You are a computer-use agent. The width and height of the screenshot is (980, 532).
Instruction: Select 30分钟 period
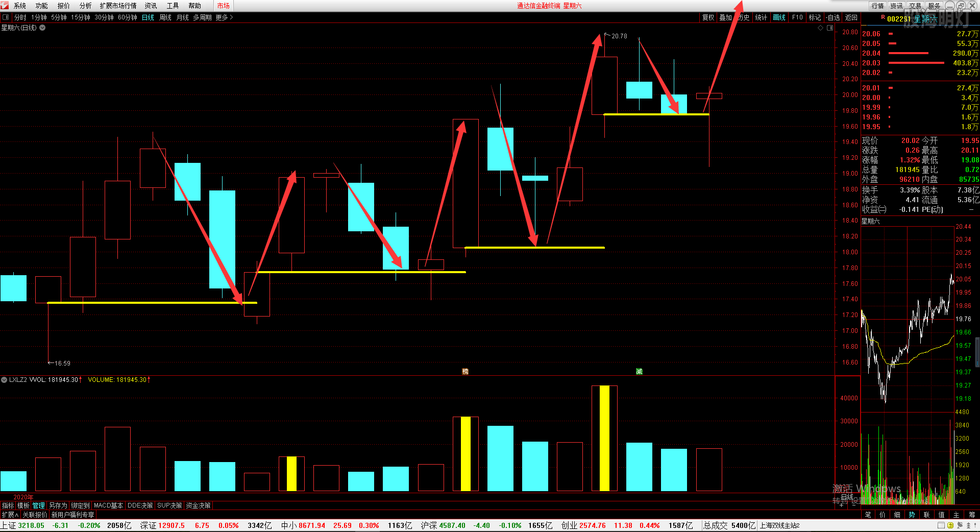[104, 17]
